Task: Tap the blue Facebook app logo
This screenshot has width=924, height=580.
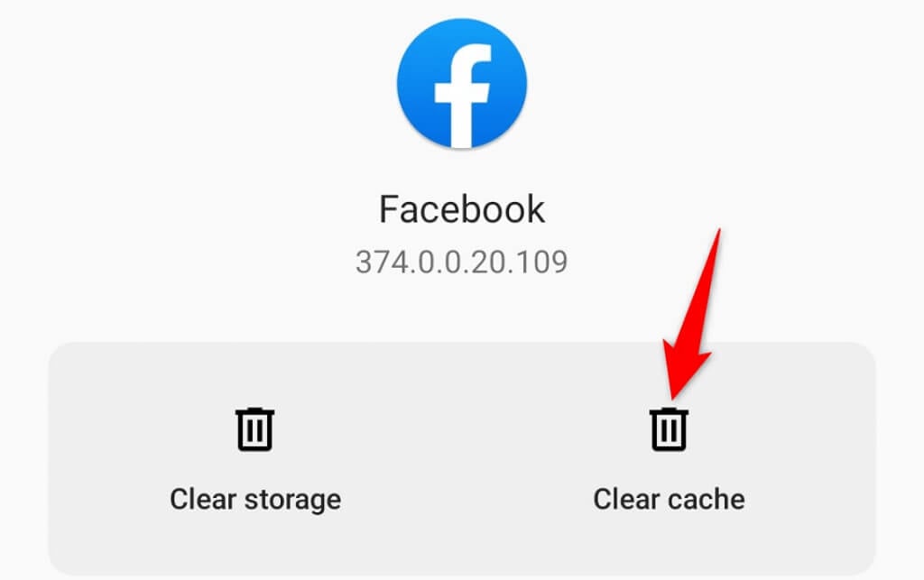Action: 461,83
